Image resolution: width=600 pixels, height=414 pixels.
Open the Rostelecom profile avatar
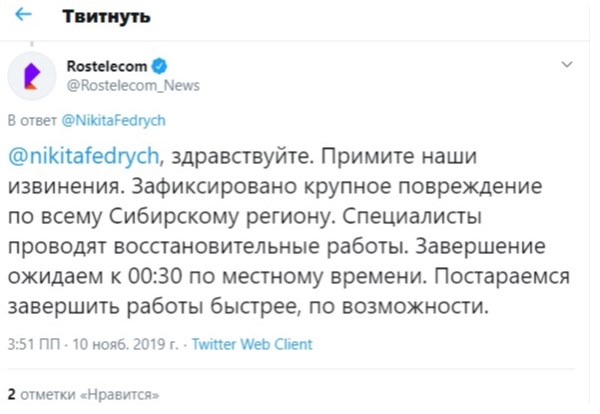32,76
